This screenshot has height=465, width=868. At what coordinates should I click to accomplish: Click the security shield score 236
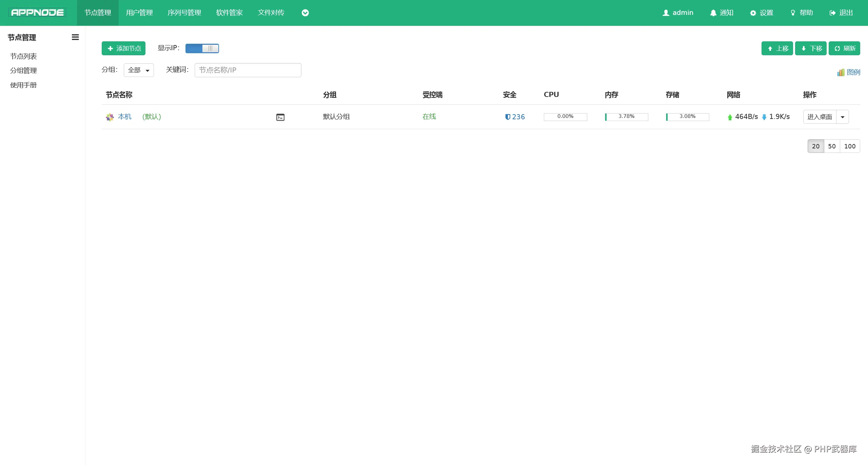tap(515, 117)
